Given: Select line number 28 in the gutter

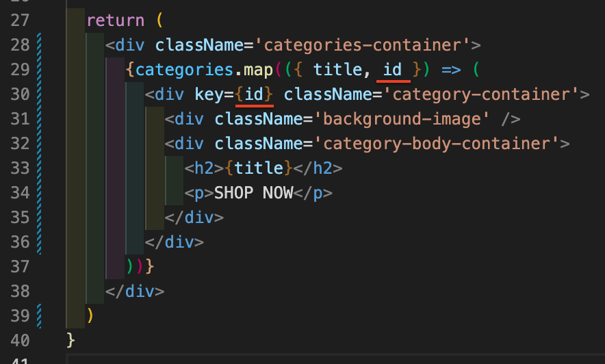Looking at the screenshot, I should click(20, 45).
